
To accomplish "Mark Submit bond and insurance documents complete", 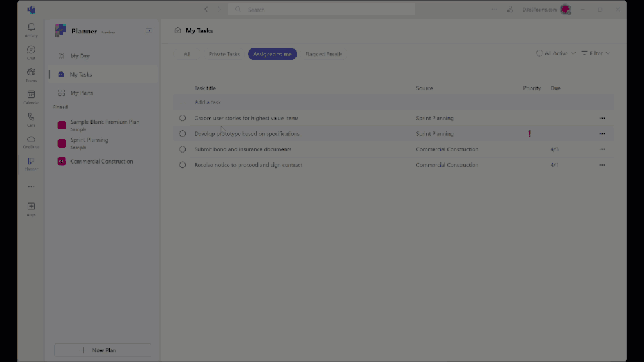I will tap(182, 149).
